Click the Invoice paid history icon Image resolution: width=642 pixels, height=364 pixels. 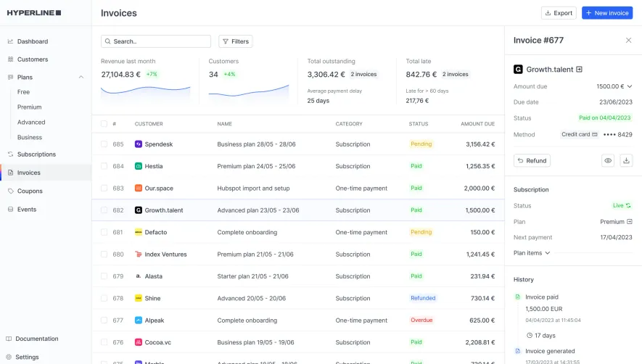[517, 297]
